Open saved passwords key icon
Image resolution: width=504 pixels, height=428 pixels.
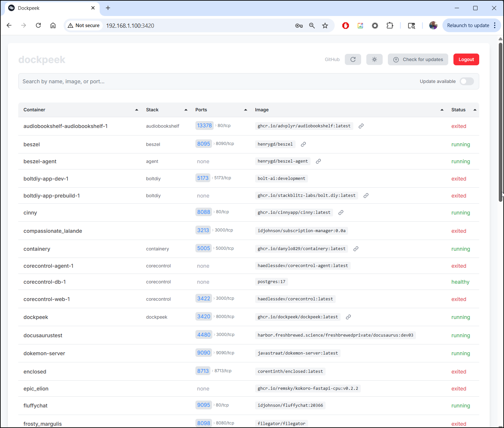tap(299, 25)
